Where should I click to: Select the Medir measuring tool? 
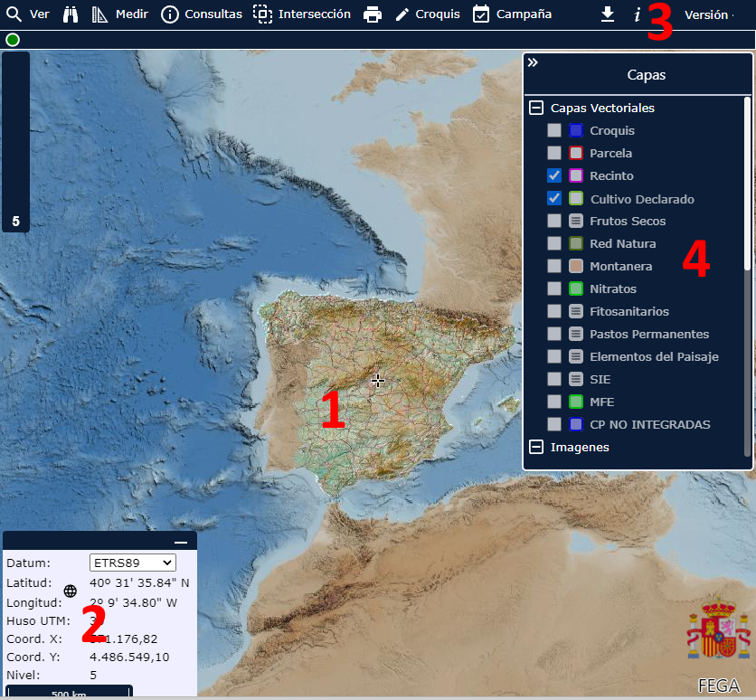click(120, 14)
